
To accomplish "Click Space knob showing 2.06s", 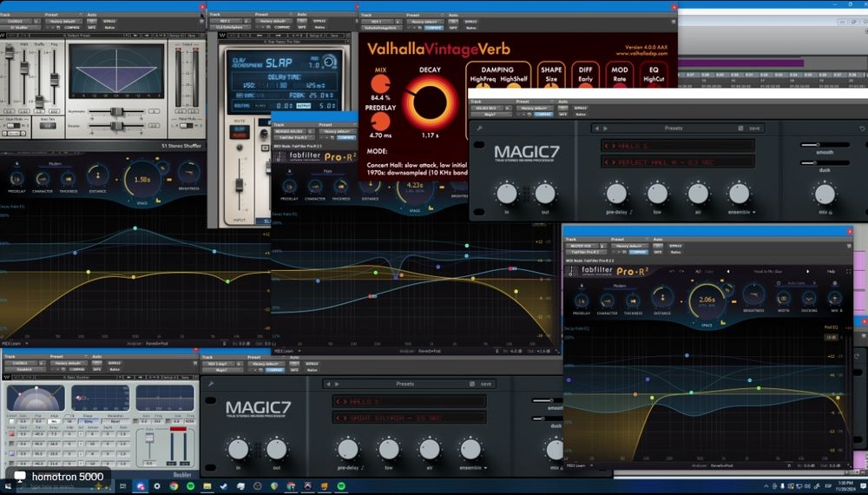I will [707, 300].
